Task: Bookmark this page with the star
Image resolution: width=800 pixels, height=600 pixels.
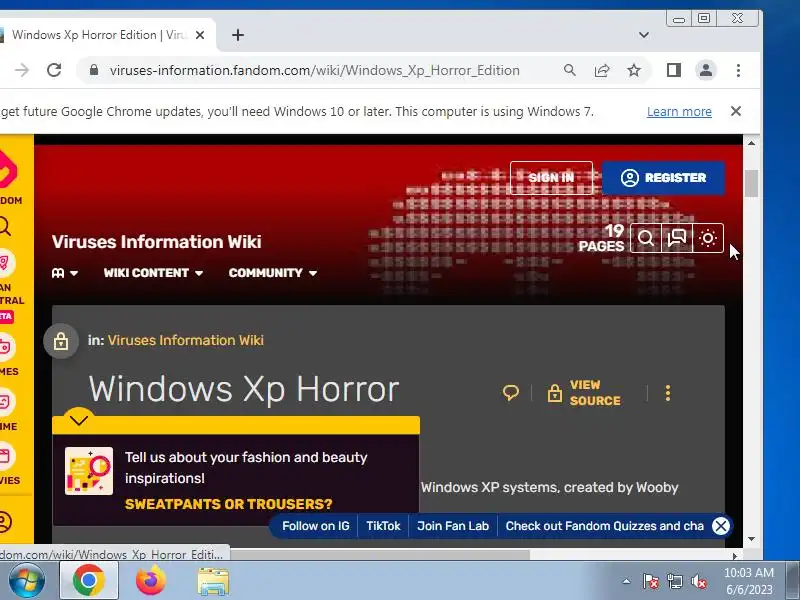Action: point(634,70)
